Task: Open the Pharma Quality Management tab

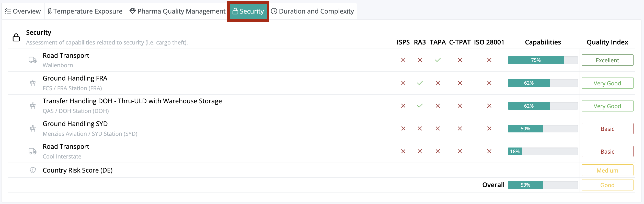Action: click(x=178, y=11)
